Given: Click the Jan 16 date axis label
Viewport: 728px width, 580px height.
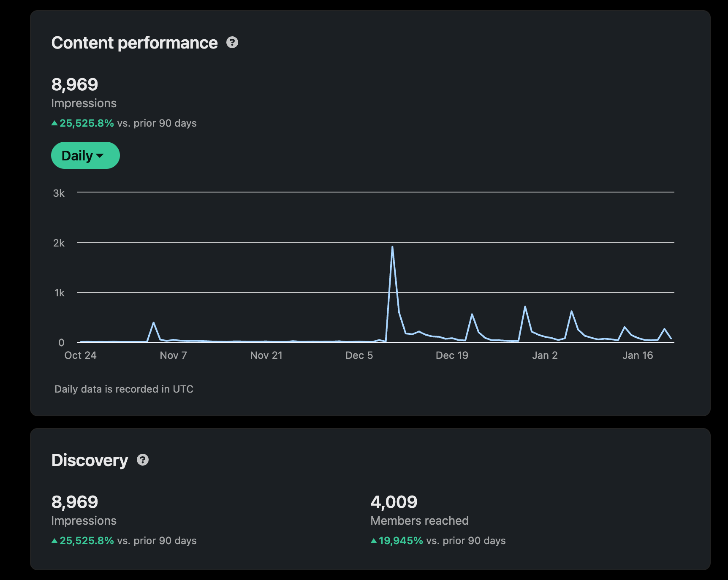Looking at the screenshot, I should [637, 355].
